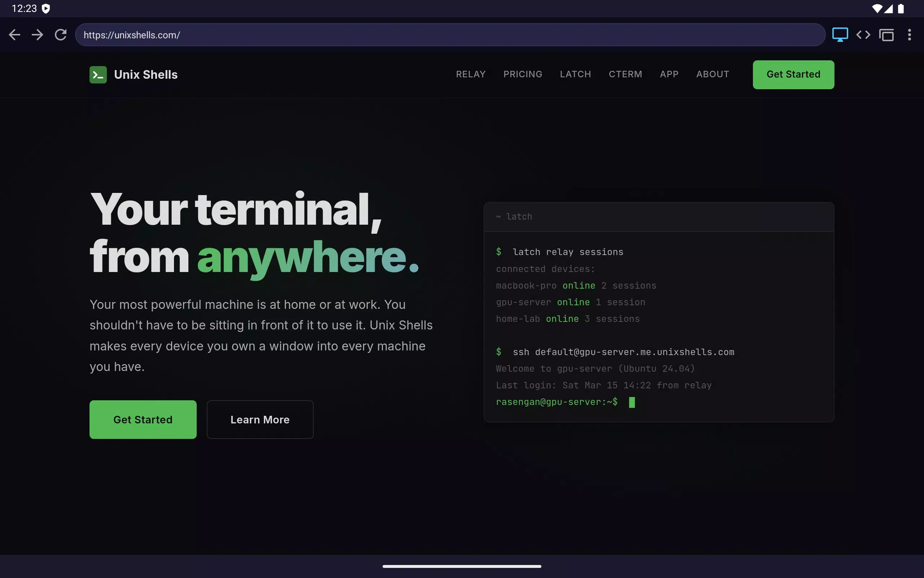Open the browser overflow menu
924x578 pixels.
(x=910, y=35)
